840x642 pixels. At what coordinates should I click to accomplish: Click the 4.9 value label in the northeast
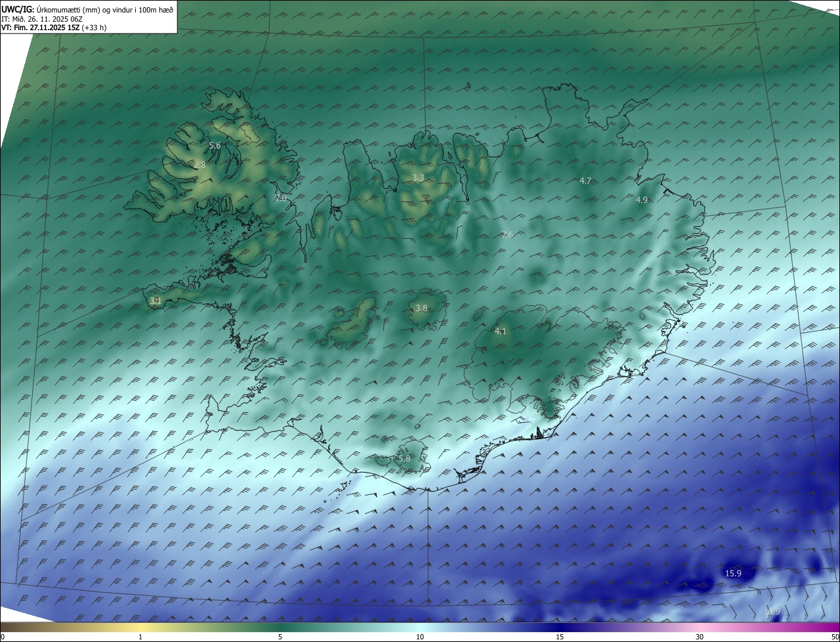(x=642, y=200)
